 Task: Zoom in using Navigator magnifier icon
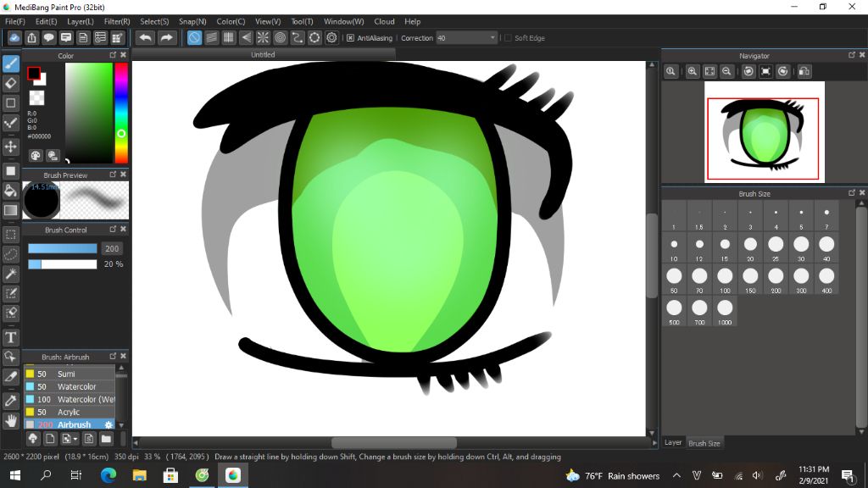tap(693, 72)
